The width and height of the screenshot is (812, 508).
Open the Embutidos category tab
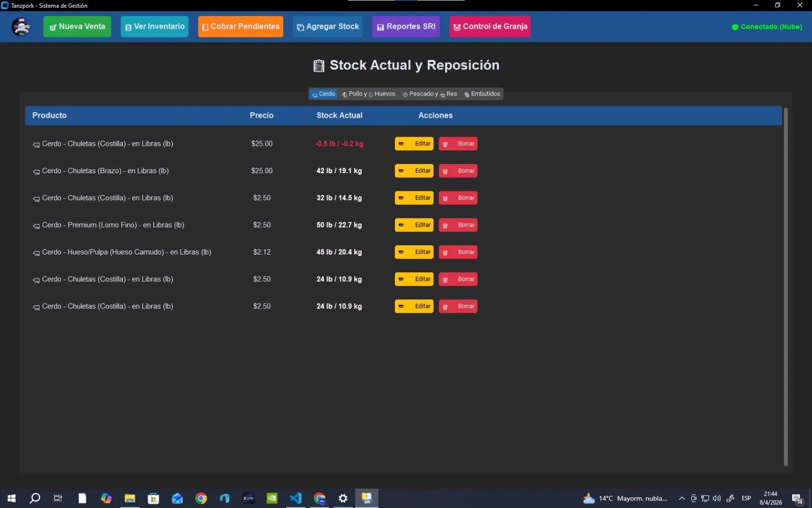pos(482,94)
